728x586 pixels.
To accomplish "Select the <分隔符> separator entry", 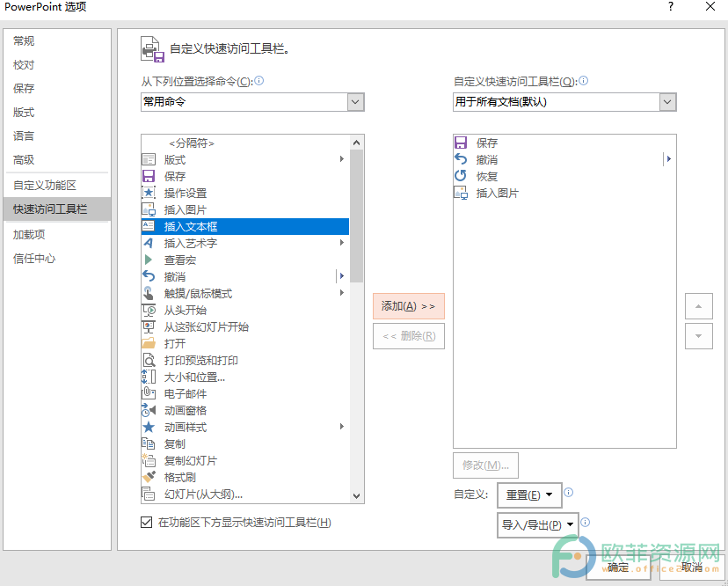I will (245, 143).
